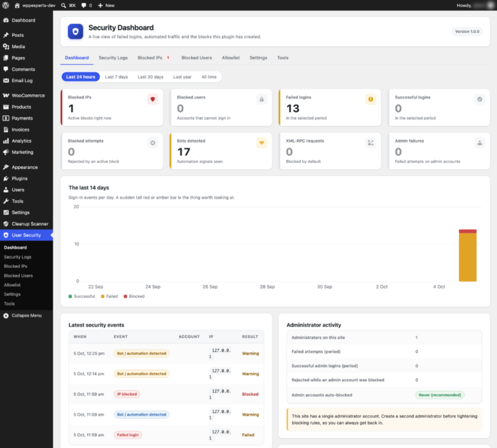
Task: Select the Last 30 days filter
Action: (x=151, y=77)
